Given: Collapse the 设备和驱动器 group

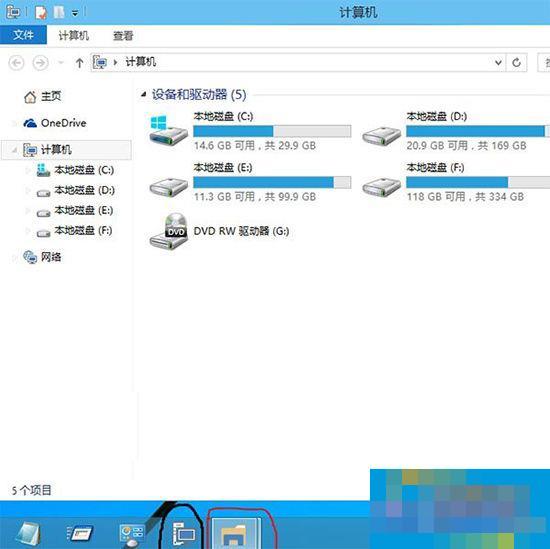Looking at the screenshot, I should pyautogui.click(x=143, y=94).
